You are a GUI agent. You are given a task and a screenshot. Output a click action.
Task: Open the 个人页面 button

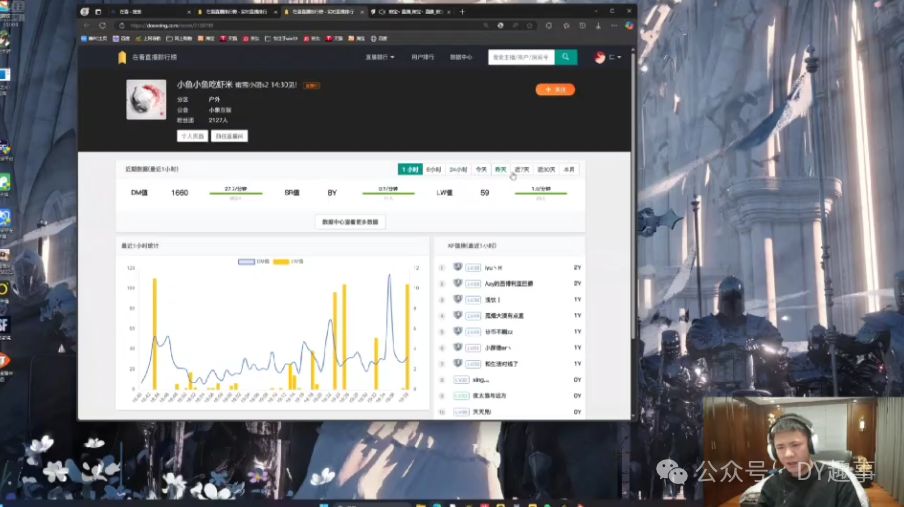point(192,136)
